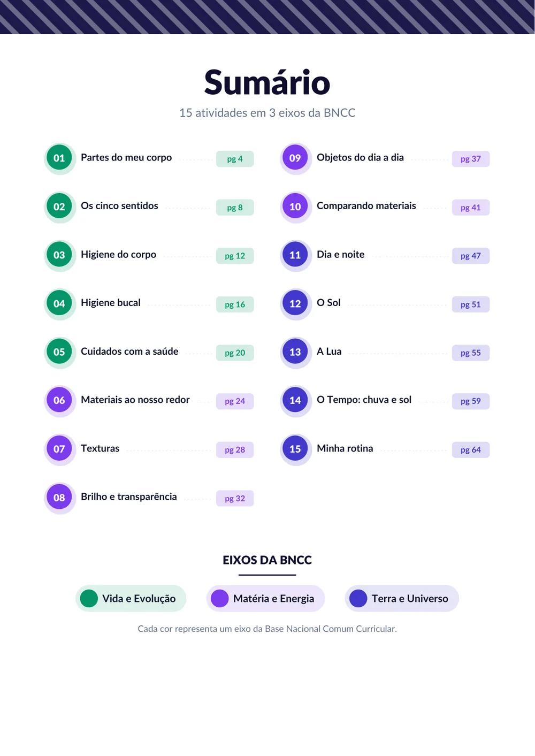The image size is (535, 756).
Task: Go to 'Brilho e transparência' entry
Action: click(x=129, y=497)
